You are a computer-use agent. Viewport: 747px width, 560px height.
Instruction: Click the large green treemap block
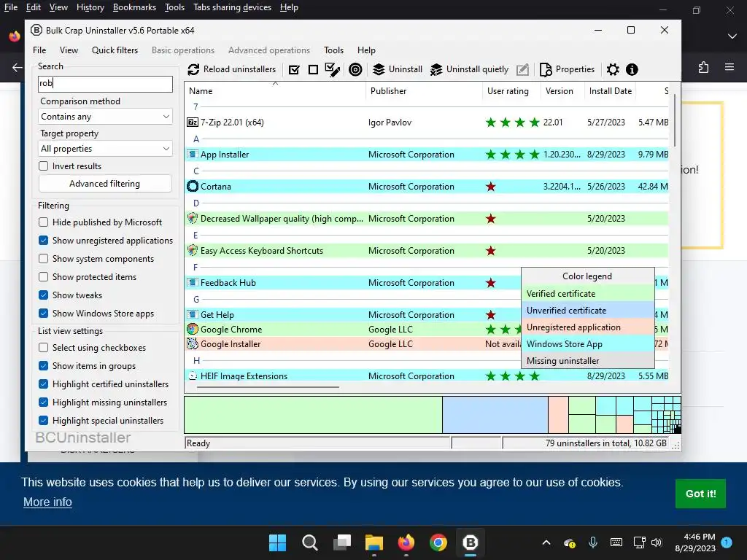[x=313, y=415]
